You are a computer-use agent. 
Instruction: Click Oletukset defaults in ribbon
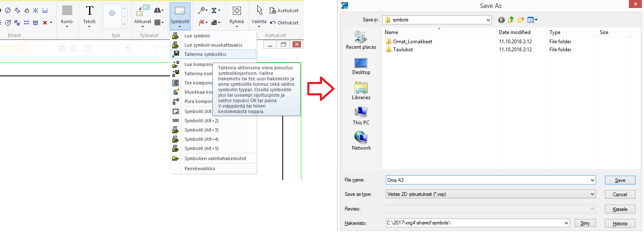click(284, 23)
